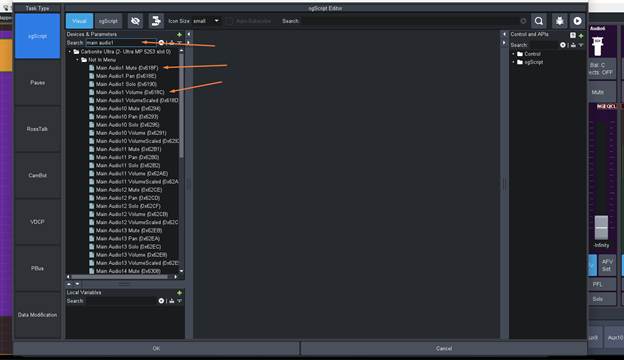This screenshot has width=624, height=360.
Task: Expand right panel with right arrow near Control and APIs
Action: pos(504,43)
